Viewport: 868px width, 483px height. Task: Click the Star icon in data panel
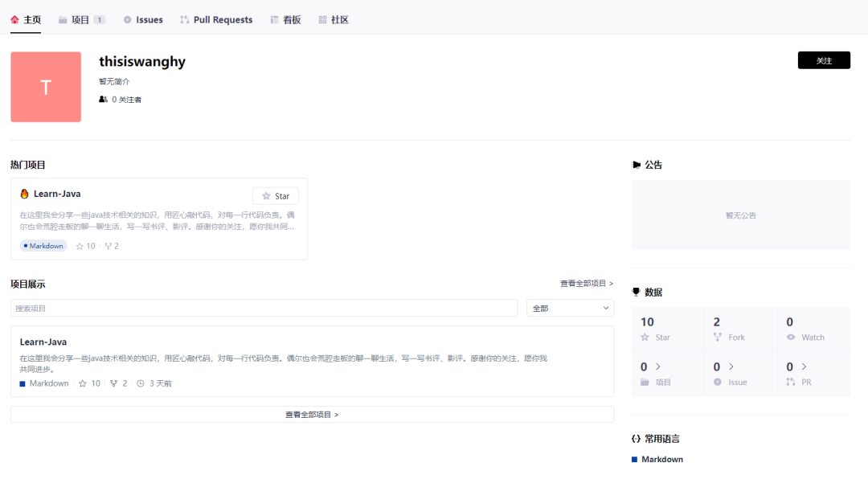click(x=645, y=337)
